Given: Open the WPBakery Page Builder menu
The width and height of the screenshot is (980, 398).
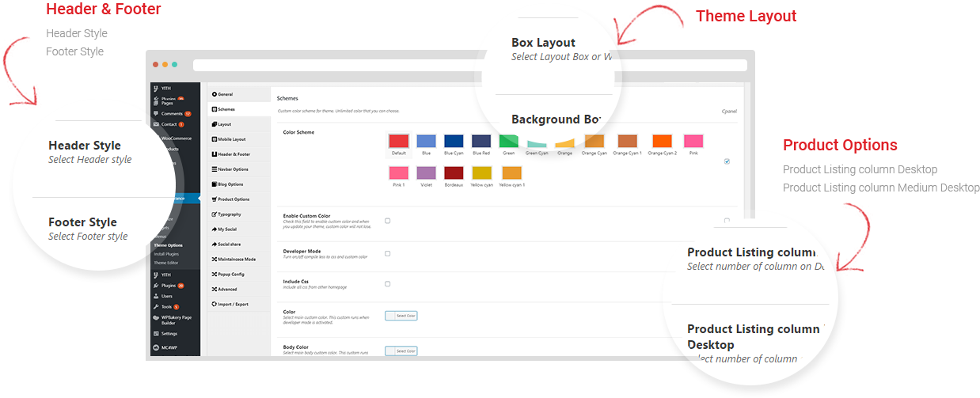Looking at the screenshot, I should (x=175, y=320).
